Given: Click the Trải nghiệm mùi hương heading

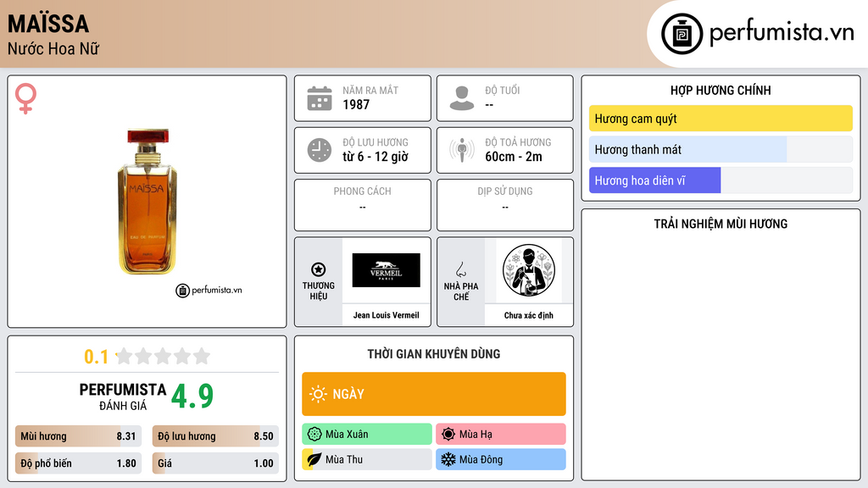Looking at the screenshot, I should pyautogui.click(x=721, y=224).
